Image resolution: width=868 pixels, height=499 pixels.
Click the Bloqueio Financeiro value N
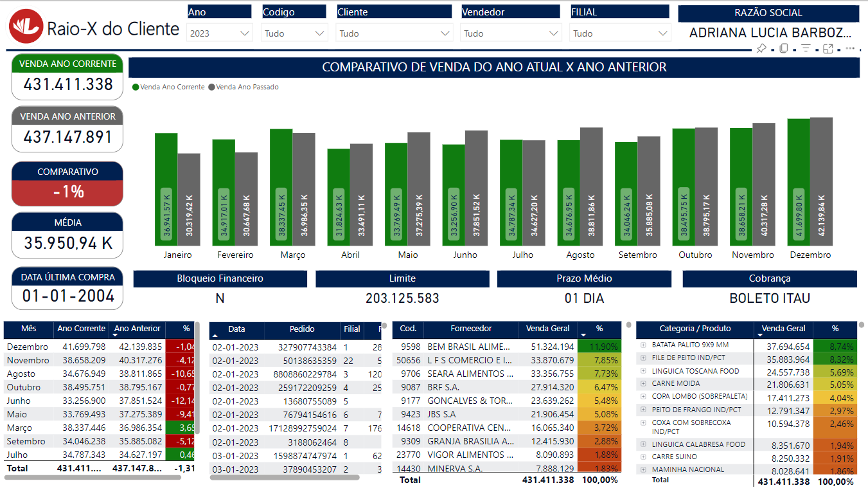(220, 298)
